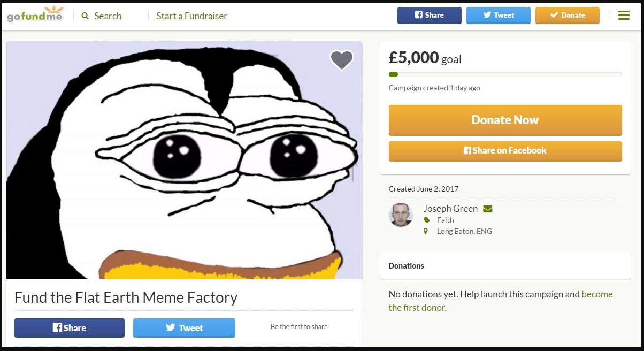The image size is (644, 351).
Task: Click the search magnifier icon
Action: (85, 16)
